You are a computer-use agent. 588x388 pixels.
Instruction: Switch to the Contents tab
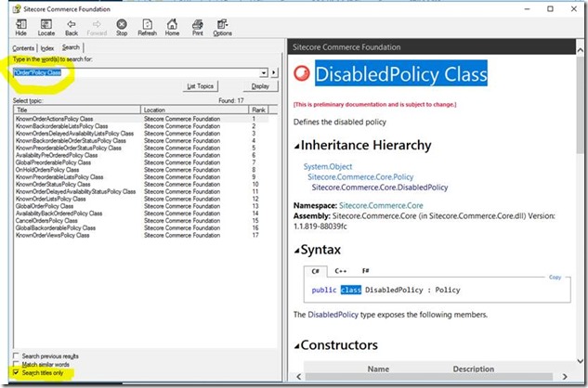pos(23,47)
